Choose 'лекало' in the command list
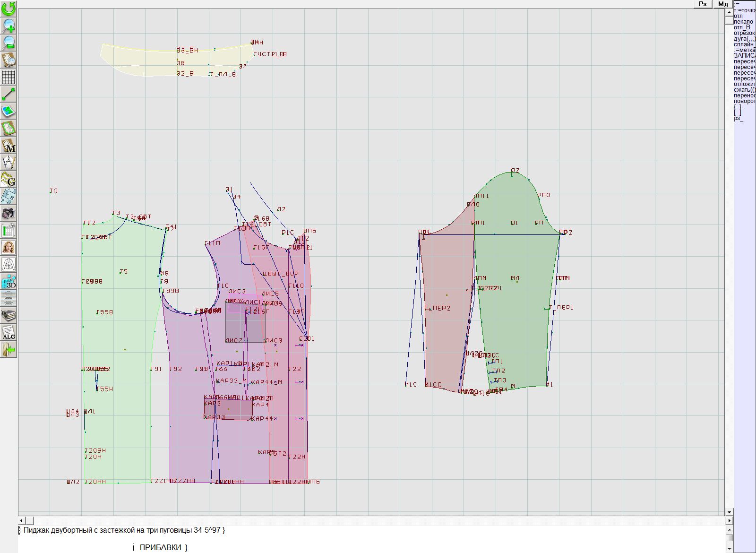This screenshot has height=553, width=756. coord(743,22)
